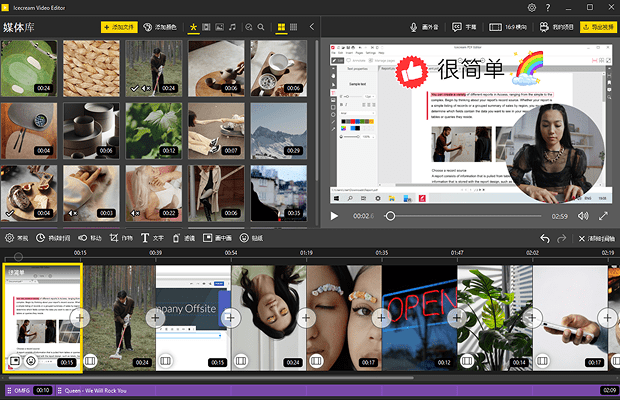Redo the last undone action

pyautogui.click(x=561, y=238)
